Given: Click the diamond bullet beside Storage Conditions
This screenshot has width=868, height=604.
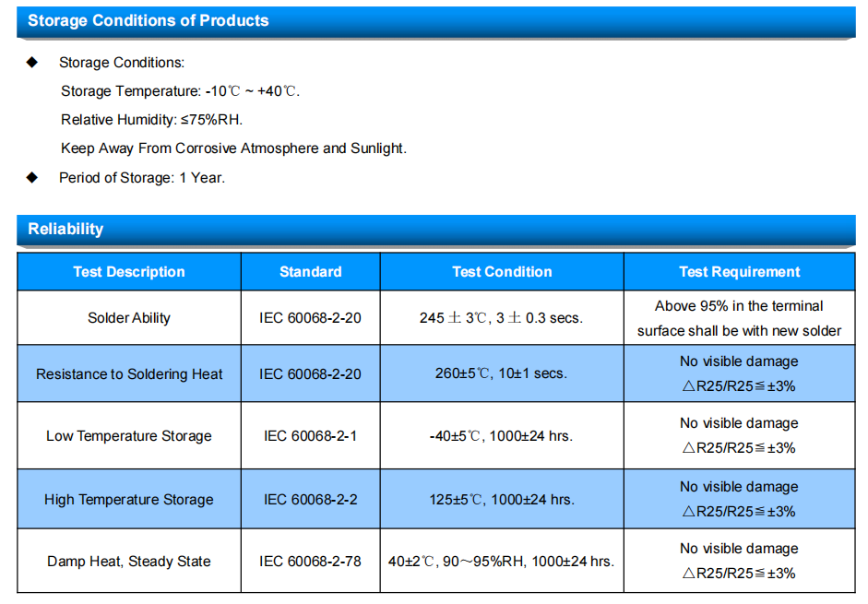Looking at the screenshot, I should coord(32,62).
